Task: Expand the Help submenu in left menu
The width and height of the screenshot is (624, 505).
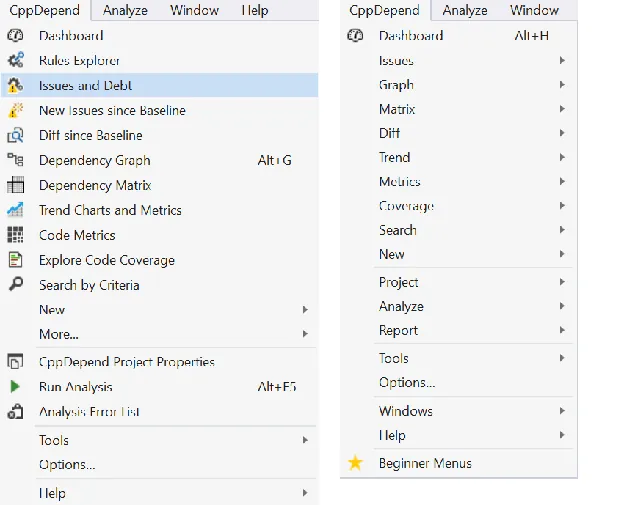Action: [305, 493]
